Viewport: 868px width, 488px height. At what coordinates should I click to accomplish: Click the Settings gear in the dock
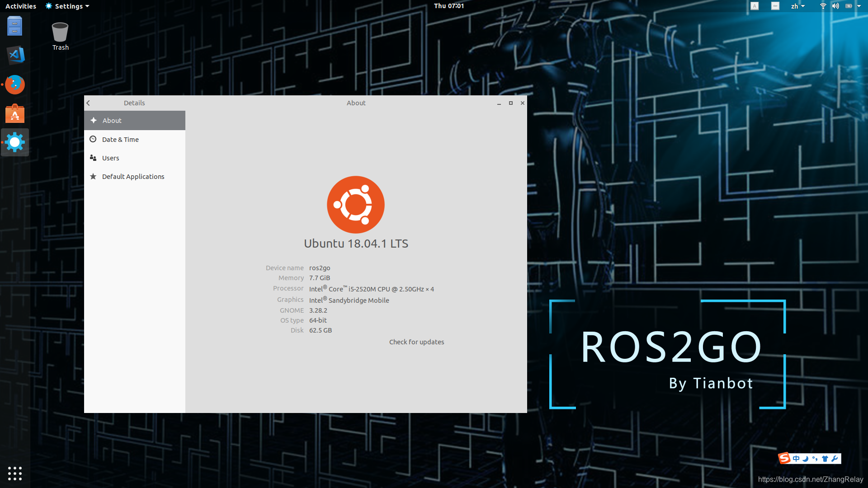[x=15, y=142]
